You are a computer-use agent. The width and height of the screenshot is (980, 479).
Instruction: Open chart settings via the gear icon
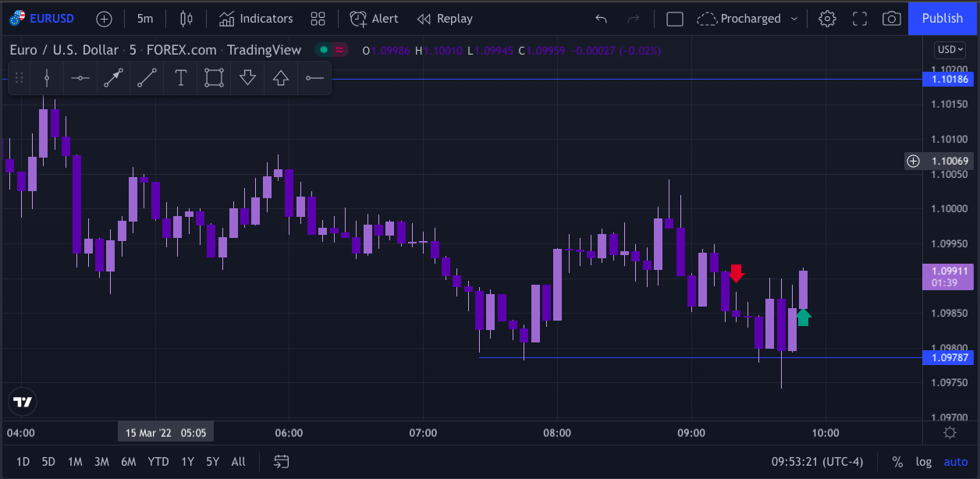click(827, 18)
